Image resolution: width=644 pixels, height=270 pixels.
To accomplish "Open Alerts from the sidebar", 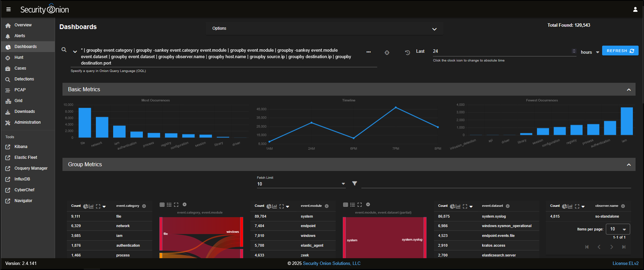I will click(x=20, y=36).
